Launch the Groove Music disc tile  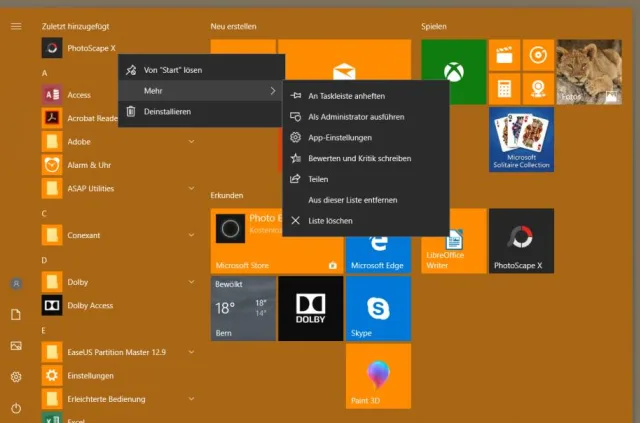click(538, 55)
